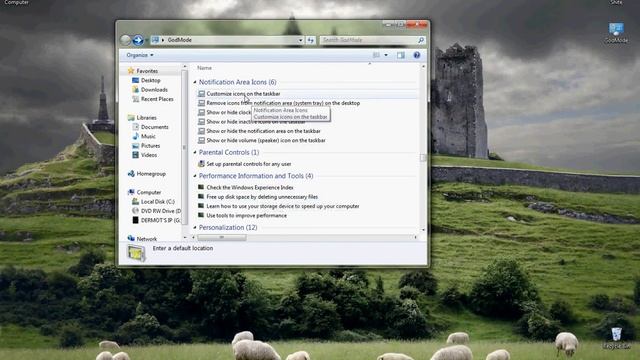This screenshot has width=640, height=360.
Task: Select Remove icons from notification area item
Action: [x=283, y=103]
